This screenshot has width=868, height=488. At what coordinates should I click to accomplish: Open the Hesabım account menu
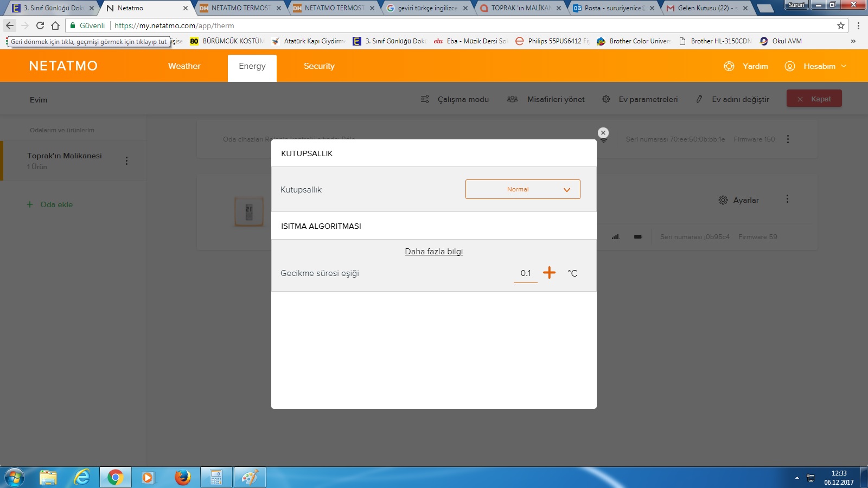pos(819,66)
